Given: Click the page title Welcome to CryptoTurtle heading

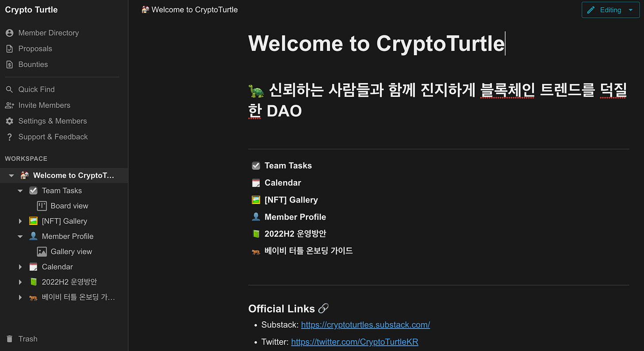Looking at the screenshot, I should tap(376, 43).
